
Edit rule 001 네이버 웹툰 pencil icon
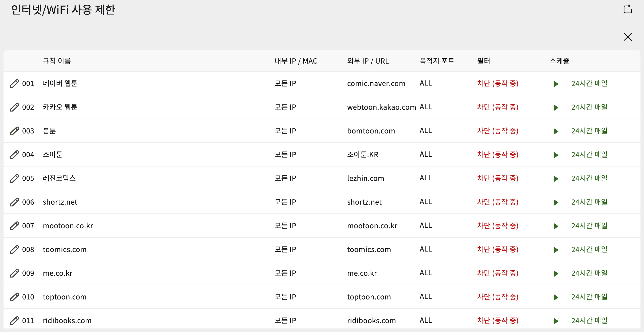point(15,84)
